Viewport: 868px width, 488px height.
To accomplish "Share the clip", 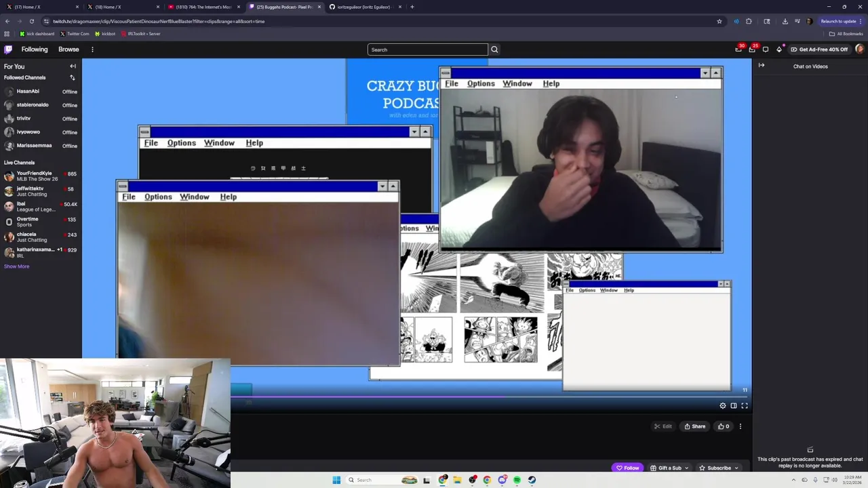I will [695, 426].
